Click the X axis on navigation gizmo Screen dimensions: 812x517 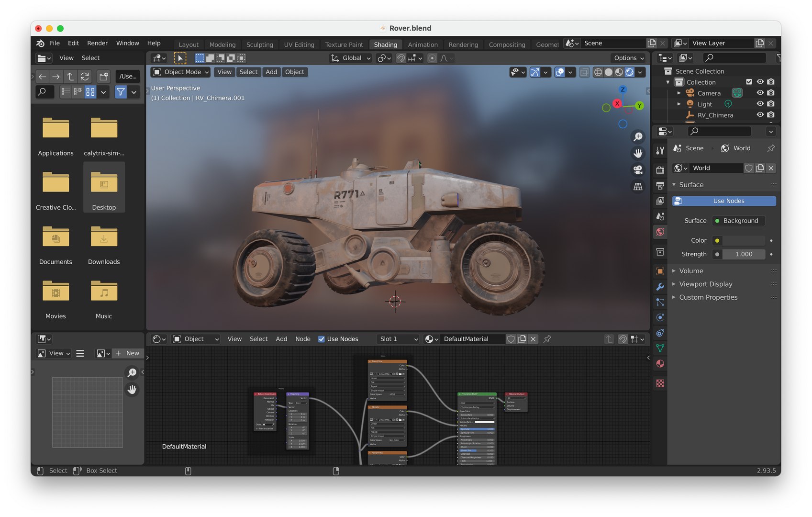tap(617, 103)
